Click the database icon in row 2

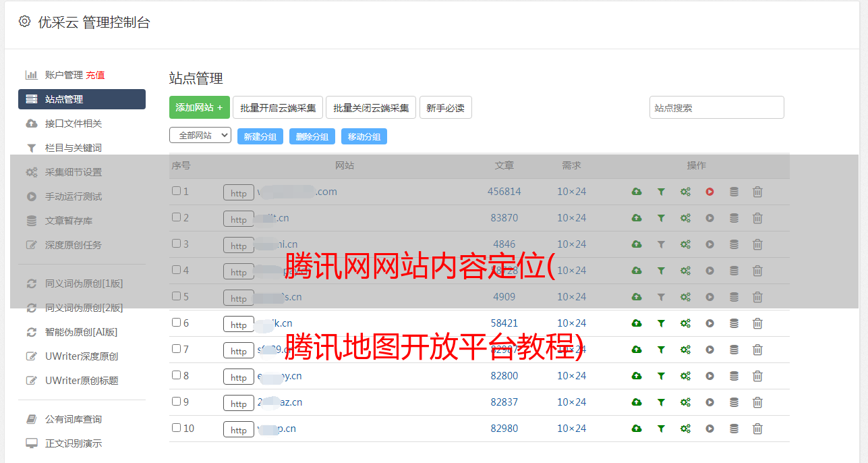[x=734, y=218]
